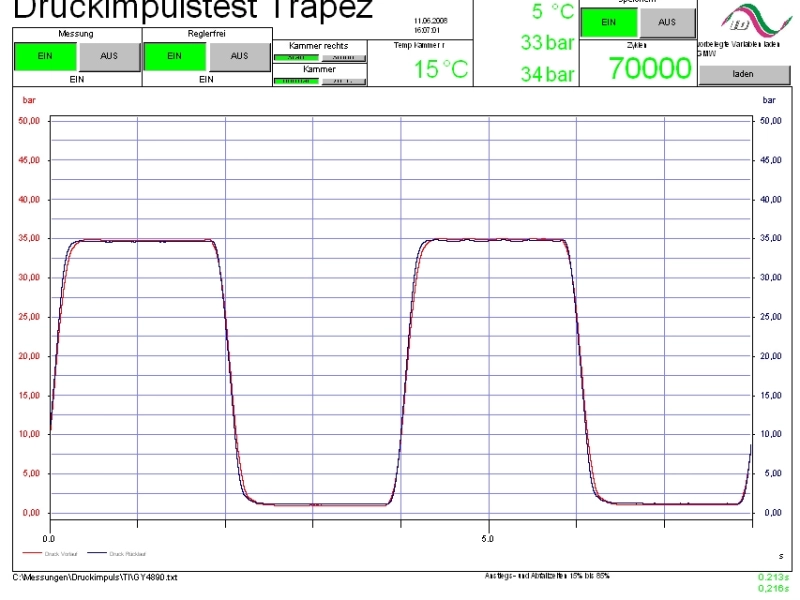The image size is (800, 600).
Task: Disable Speichern with the AUS button above Zyklen
Action: point(667,22)
